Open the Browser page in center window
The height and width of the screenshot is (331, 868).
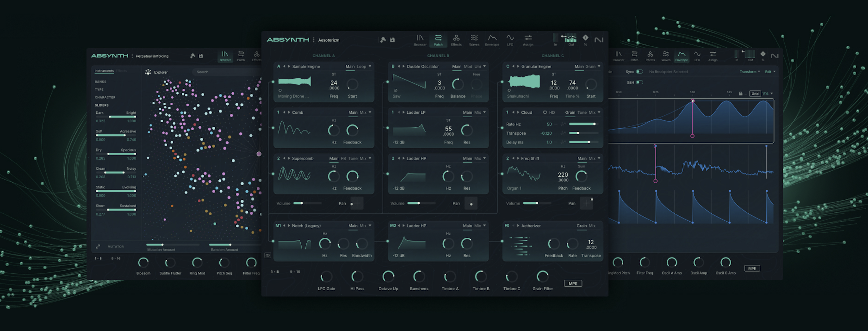420,40
